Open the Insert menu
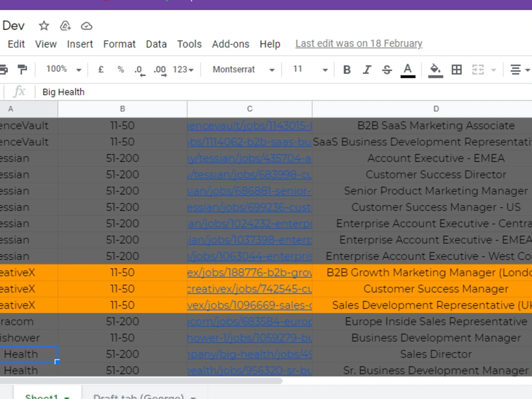 [x=80, y=44]
